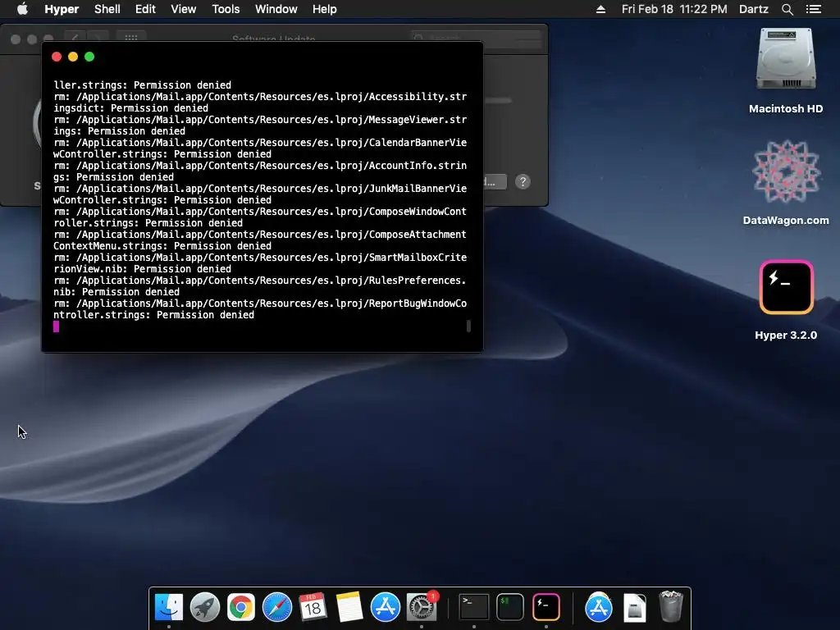Viewport: 840px width, 630px height.
Task: Click Show All grid button in Software Update
Action: point(131,38)
